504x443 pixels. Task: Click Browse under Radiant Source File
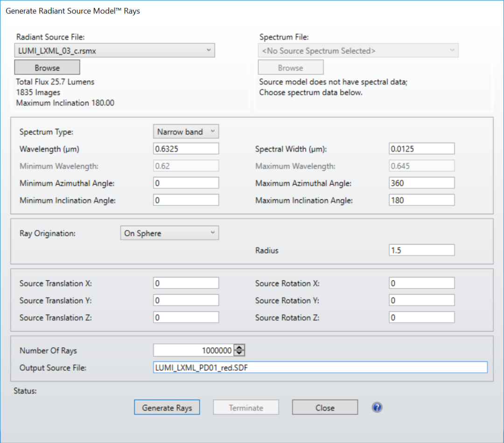pos(47,68)
